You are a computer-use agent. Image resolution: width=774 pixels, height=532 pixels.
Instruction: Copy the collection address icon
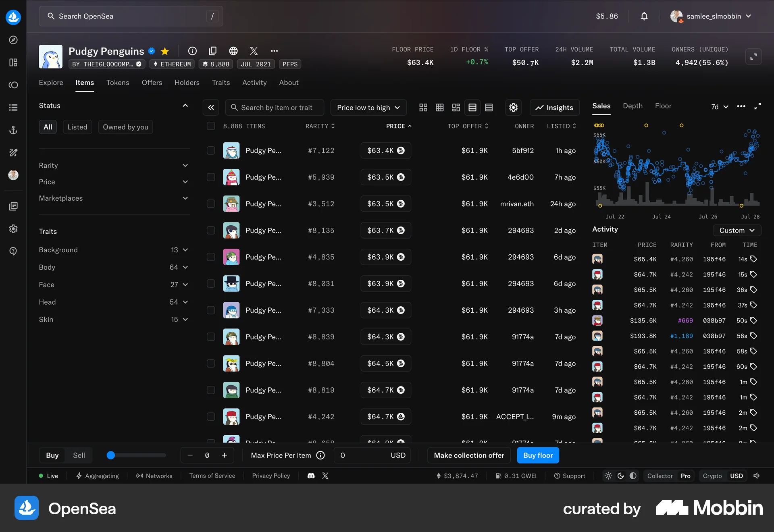[x=213, y=51]
